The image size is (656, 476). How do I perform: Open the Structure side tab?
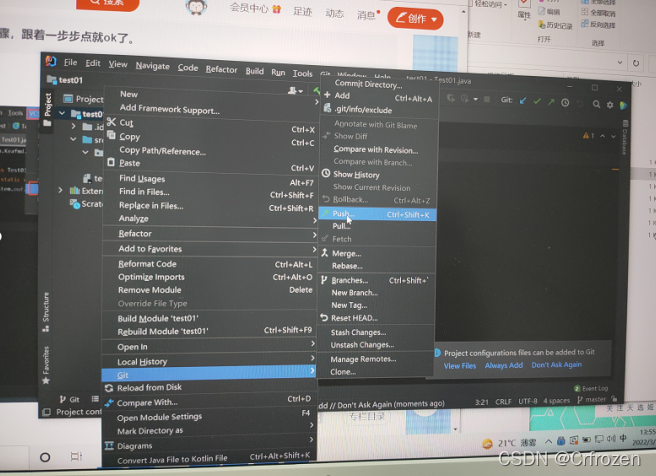(x=46, y=312)
